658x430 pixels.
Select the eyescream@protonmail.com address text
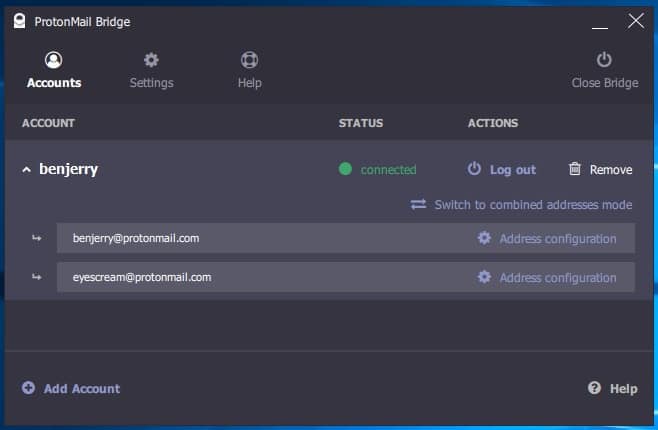(x=142, y=277)
